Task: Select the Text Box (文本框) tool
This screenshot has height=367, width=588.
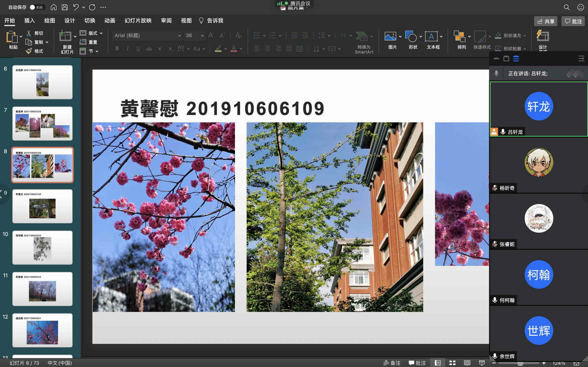Action: pyautogui.click(x=432, y=39)
